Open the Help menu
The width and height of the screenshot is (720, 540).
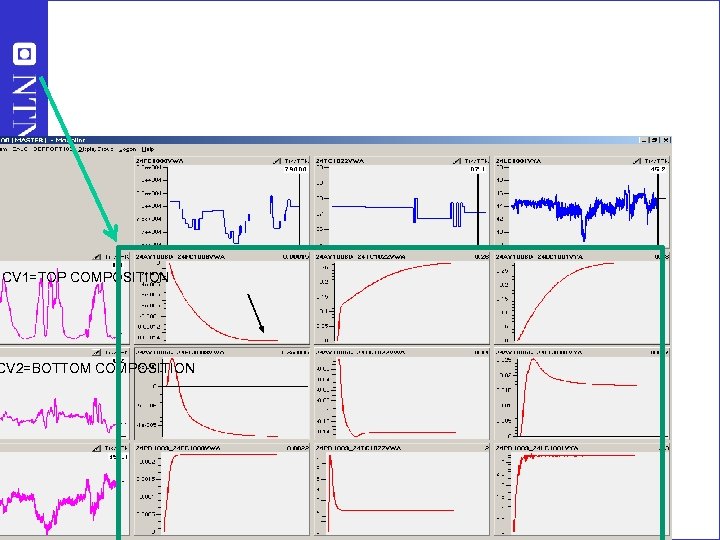pos(147,149)
